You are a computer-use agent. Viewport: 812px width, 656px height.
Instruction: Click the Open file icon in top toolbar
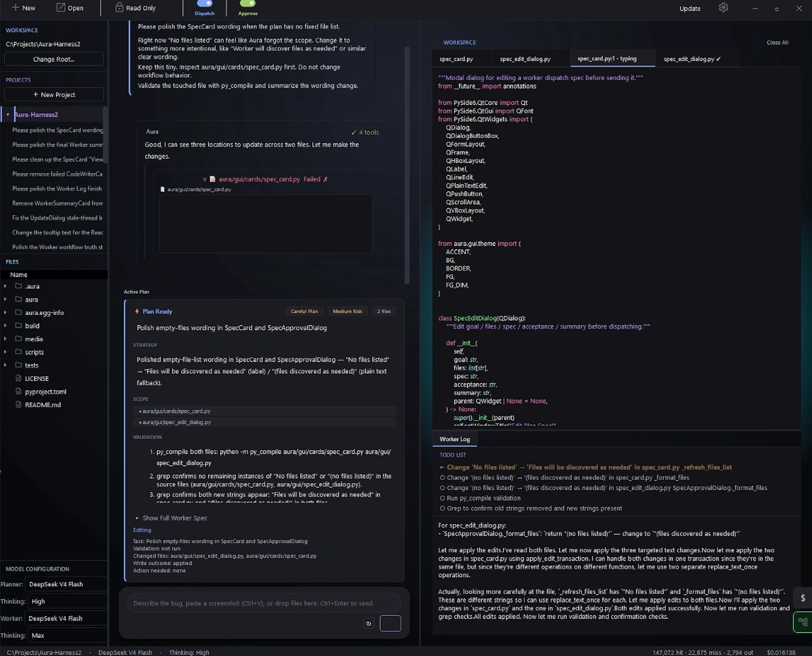[60, 8]
